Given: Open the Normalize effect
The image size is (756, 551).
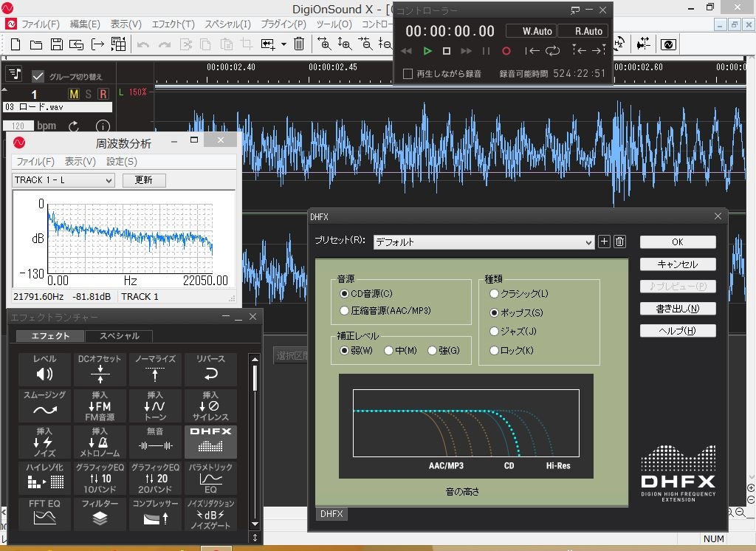Looking at the screenshot, I should coord(155,369).
